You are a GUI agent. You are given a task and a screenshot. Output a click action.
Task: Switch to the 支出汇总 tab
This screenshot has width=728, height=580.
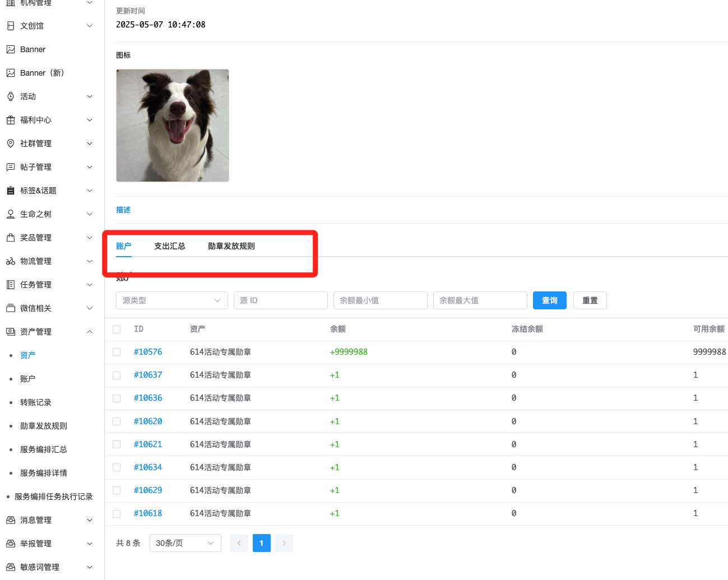click(x=169, y=246)
